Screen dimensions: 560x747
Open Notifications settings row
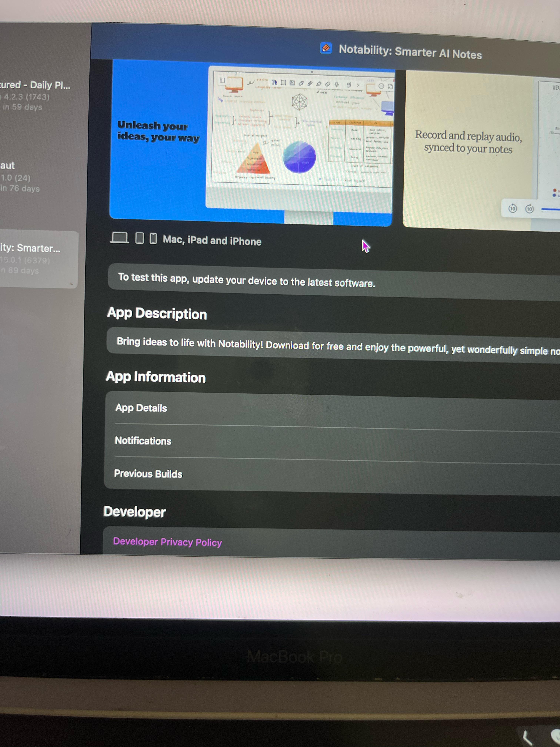(332, 443)
